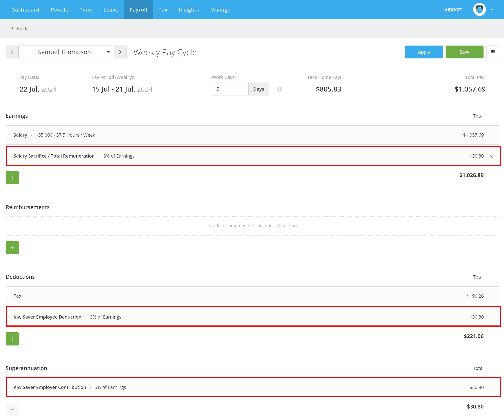Click the pay date 22 Jul, 2024
This screenshot has width=504, height=420.
click(x=38, y=89)
